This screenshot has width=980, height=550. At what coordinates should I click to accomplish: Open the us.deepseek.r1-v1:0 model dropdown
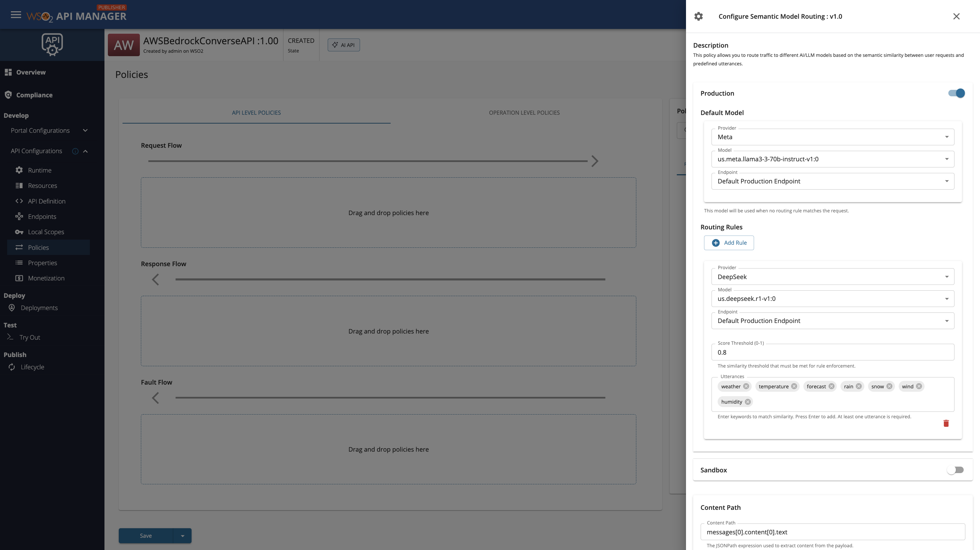[832, 299]
